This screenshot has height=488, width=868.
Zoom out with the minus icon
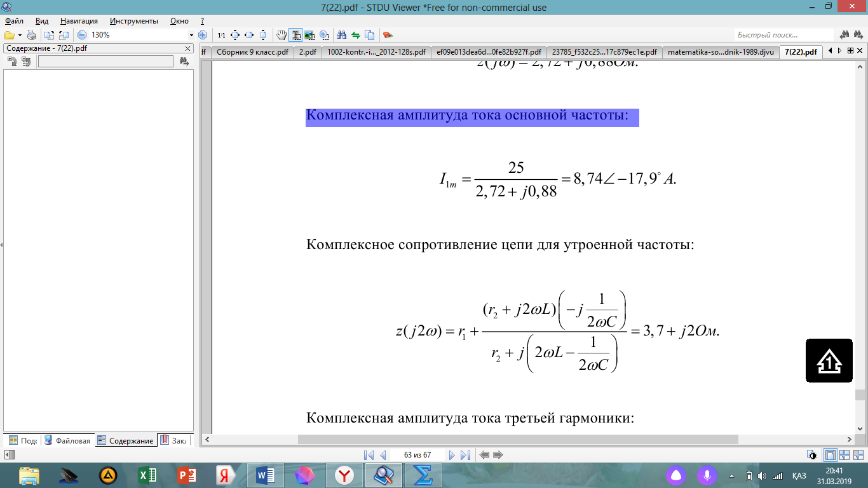coord(81,35)
